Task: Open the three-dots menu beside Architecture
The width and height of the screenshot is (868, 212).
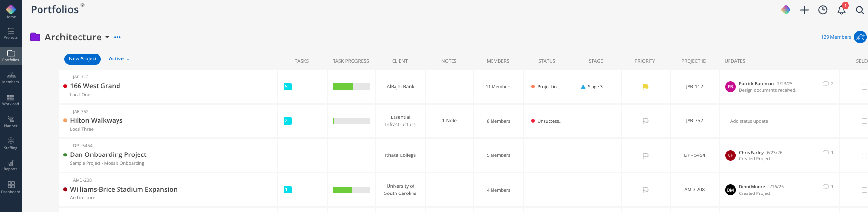Action: click(118, 37)
